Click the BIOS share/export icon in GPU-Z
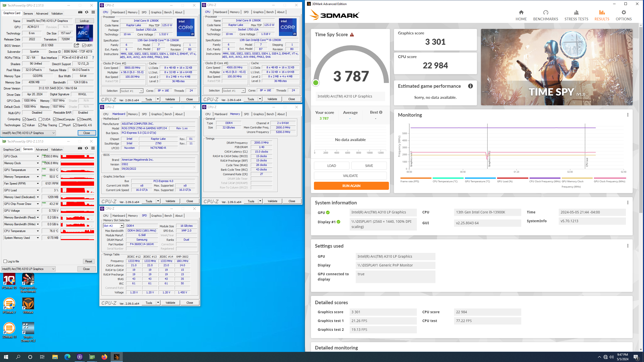Viewport: 644px width, 362px height. point(76,45)
